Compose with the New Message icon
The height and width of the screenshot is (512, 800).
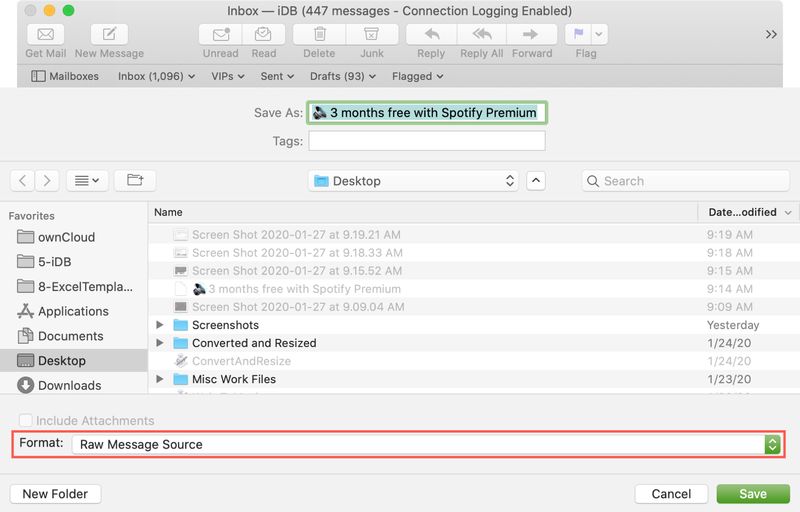click(x=109, y=34)
